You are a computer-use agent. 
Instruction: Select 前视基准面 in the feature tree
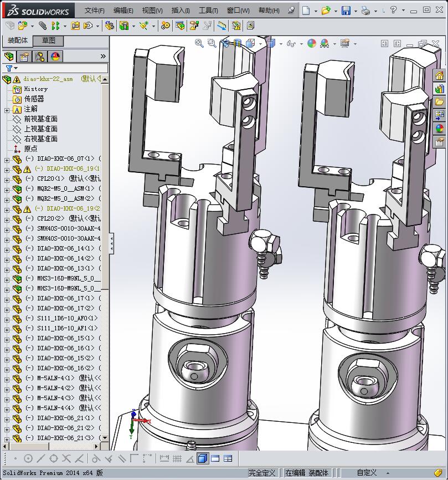40,119
